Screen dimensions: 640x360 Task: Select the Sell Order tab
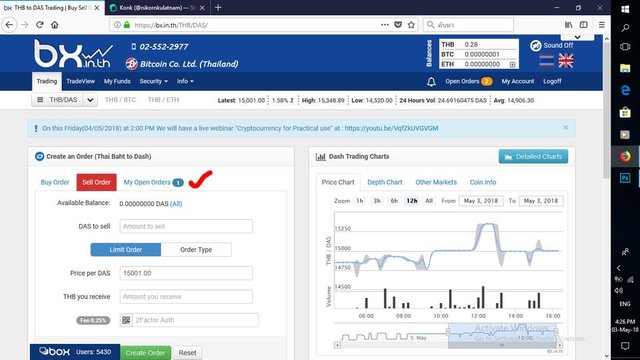click(x=96, y=182)
